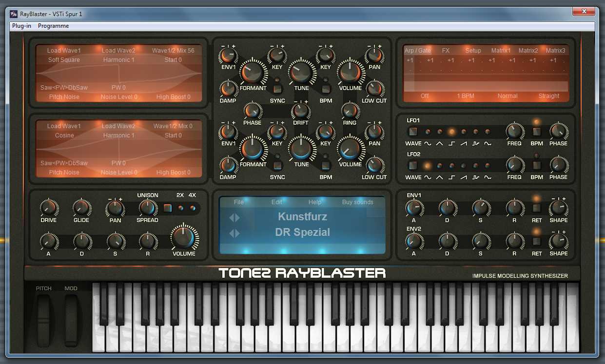This screenshot has height=364, width=605.
Task: Select the square wave icon for LFO1
Action: (x=452, y=144)
